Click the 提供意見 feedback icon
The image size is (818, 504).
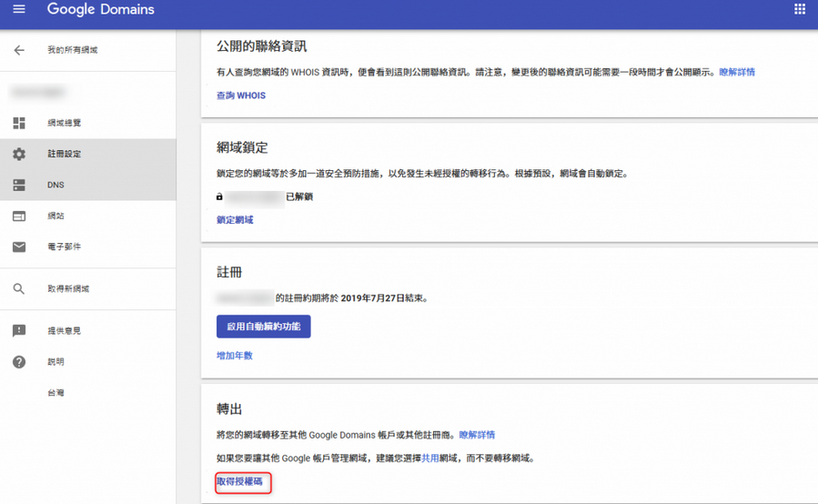click(19, 331)
